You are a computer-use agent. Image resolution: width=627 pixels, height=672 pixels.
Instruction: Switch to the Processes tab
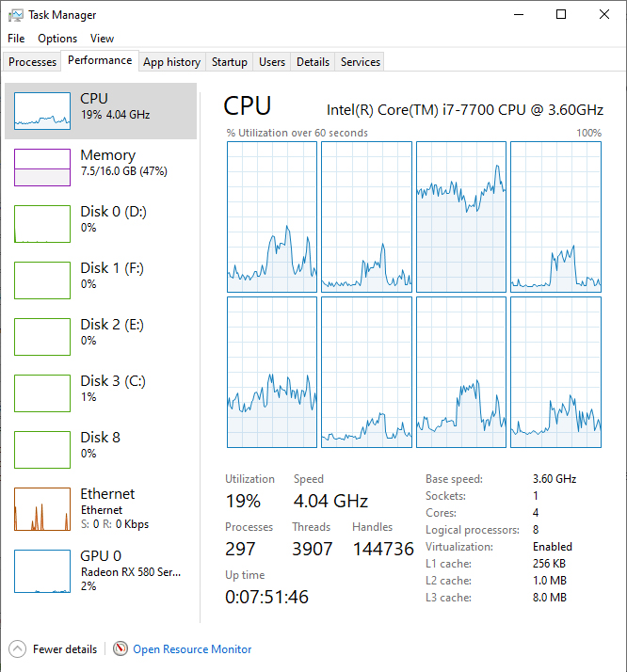coord(32,62)
